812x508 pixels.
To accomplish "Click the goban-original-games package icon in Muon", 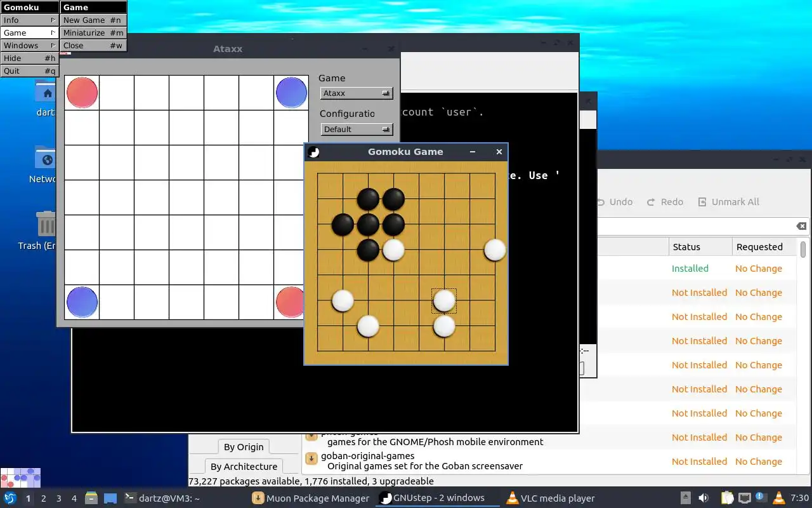I will click(311, 458).
